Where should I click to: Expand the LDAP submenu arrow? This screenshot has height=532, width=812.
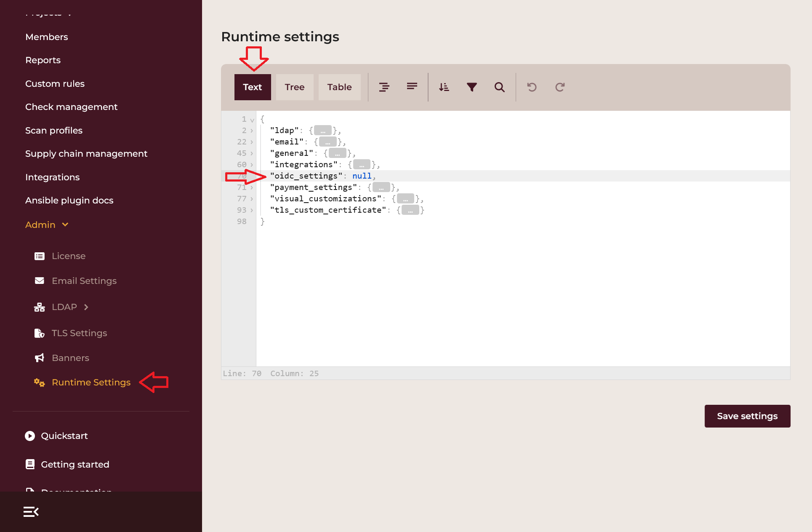tap(86, 307)
